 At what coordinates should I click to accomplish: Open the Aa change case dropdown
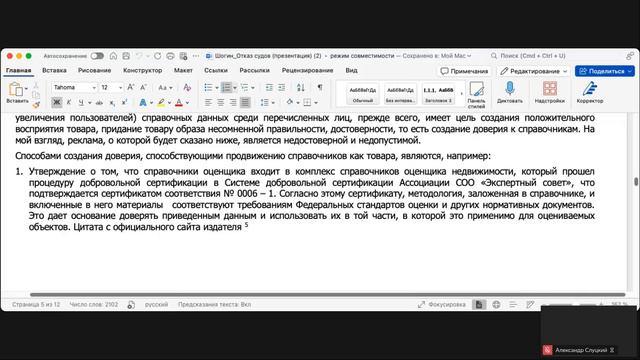pyautogui.click(x=165, y=87)
